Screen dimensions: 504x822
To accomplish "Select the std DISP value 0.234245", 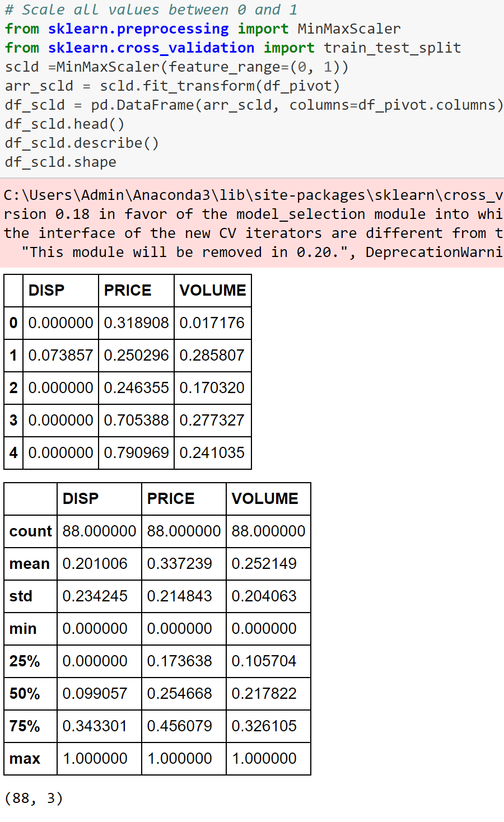I will [95, 596].
